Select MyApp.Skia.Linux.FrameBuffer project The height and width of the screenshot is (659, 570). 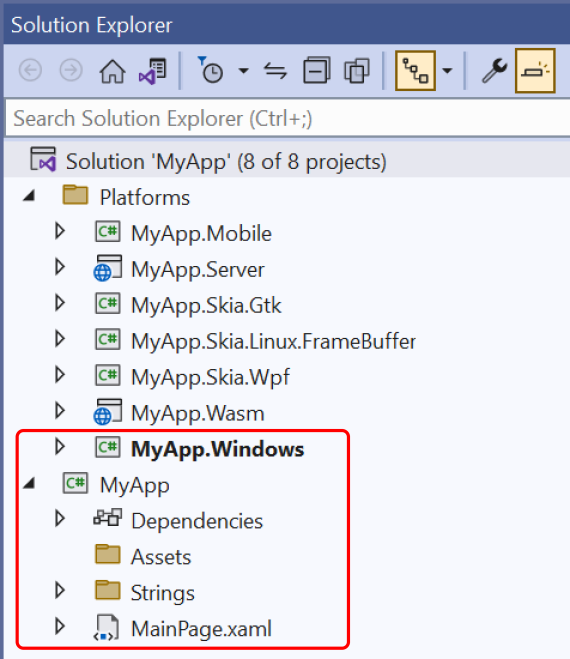point(273,341)
